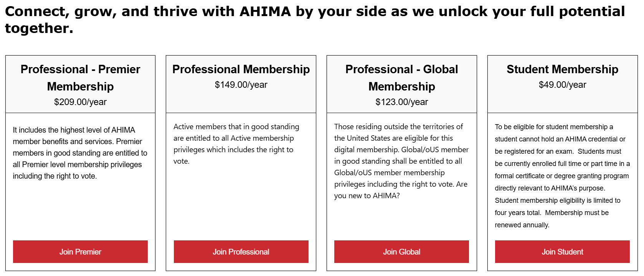Click the "renewed annually" text in Student card
644x276 pixels.
coord(522,225)
